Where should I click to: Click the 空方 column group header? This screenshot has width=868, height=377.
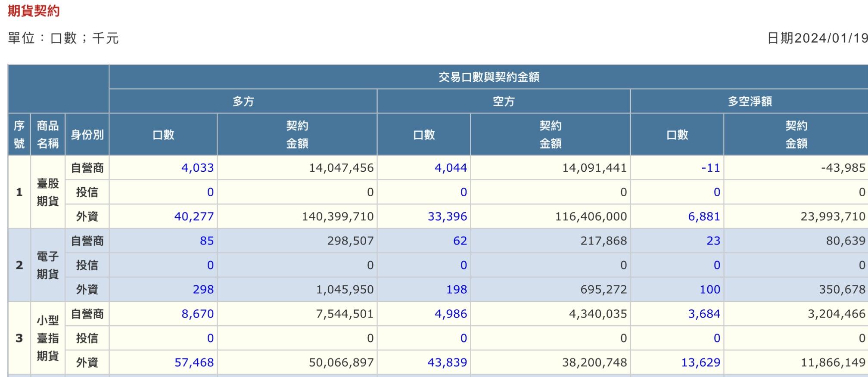pyautogui.click(x=504, y=102)
